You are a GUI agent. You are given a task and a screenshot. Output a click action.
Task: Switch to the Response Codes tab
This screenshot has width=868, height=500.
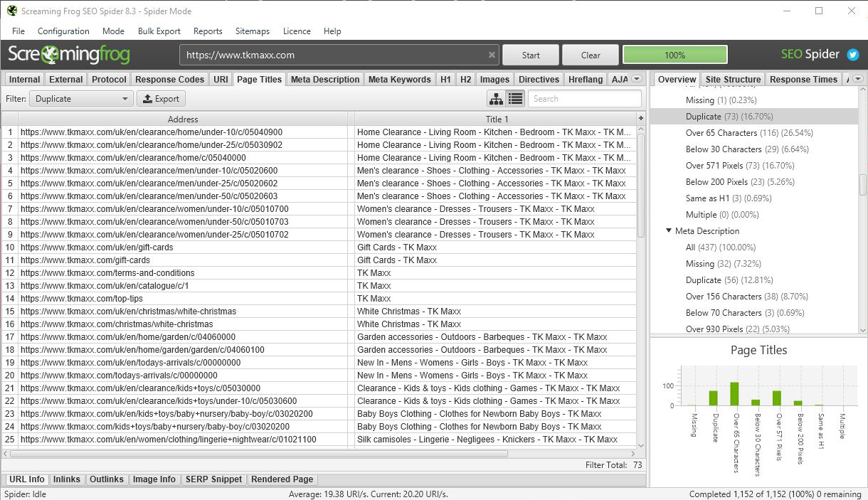[170, 79]
